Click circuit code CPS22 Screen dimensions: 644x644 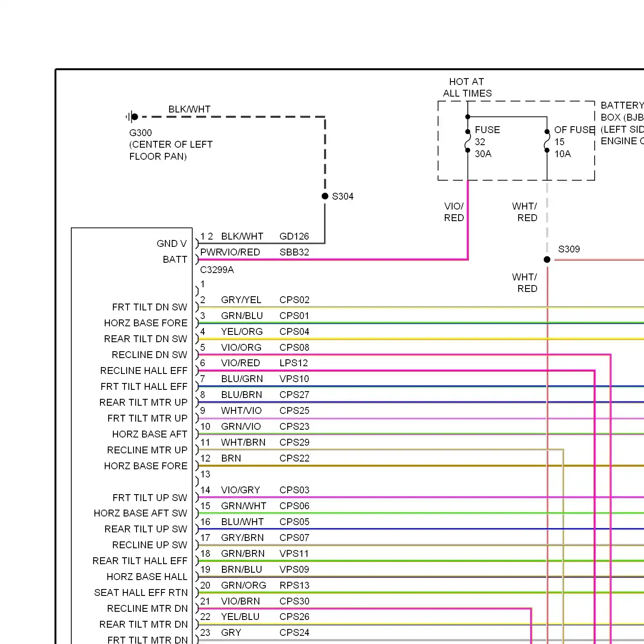(x=294, y=459)
